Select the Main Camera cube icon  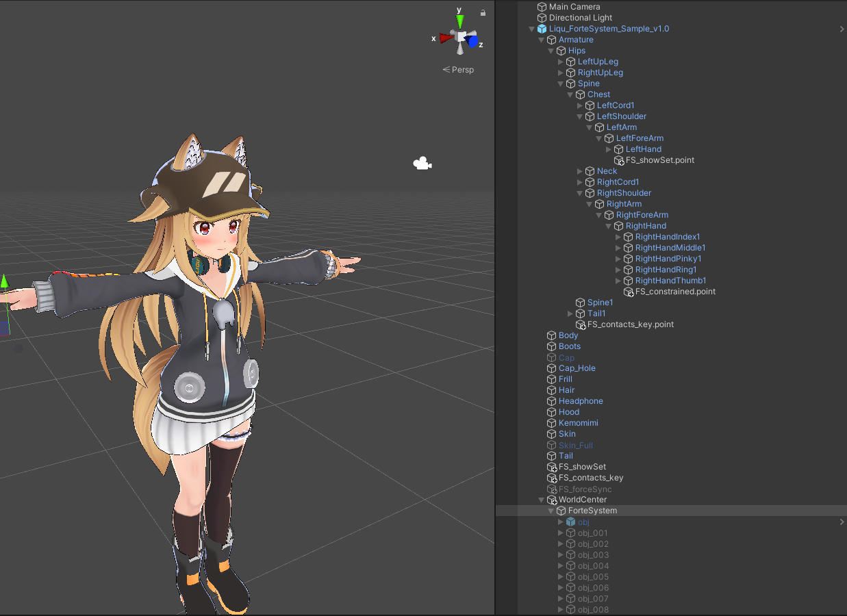541,6
